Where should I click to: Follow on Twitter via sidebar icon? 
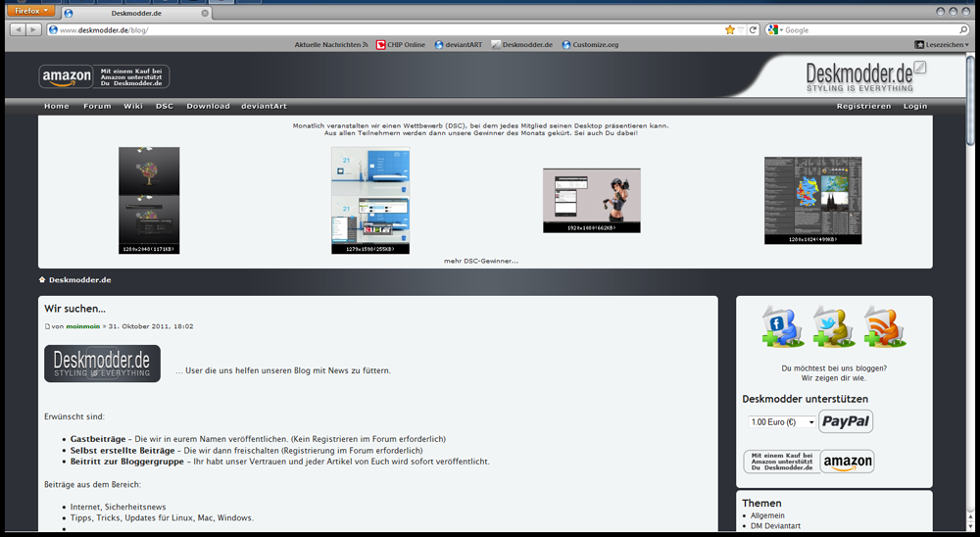(833, 325)
